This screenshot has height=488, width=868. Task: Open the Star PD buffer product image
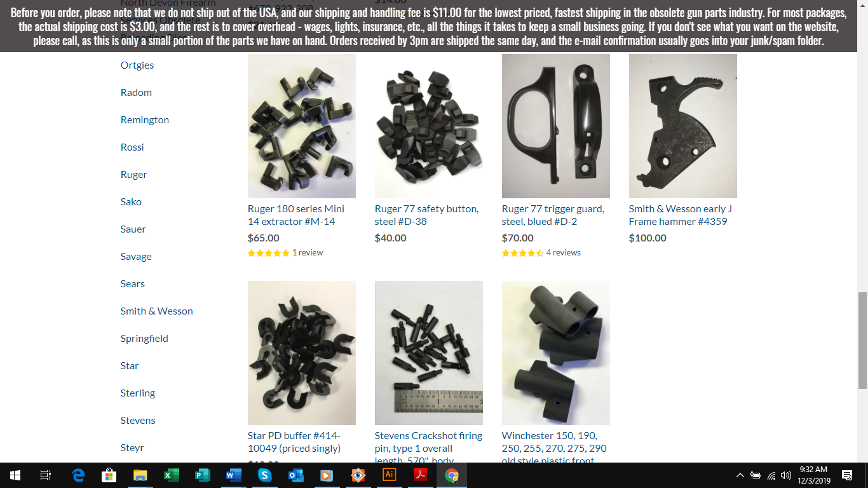pyautogui.click(x=302, y=353)
